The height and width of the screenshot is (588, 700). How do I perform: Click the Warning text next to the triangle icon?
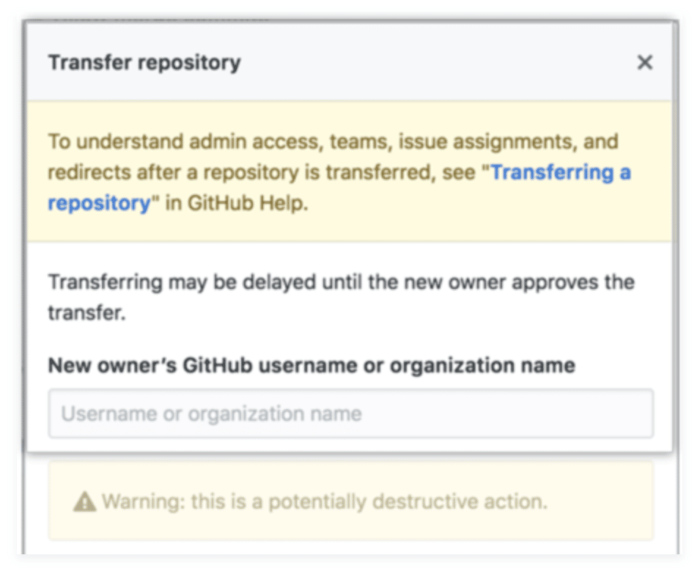pos(136,501)
